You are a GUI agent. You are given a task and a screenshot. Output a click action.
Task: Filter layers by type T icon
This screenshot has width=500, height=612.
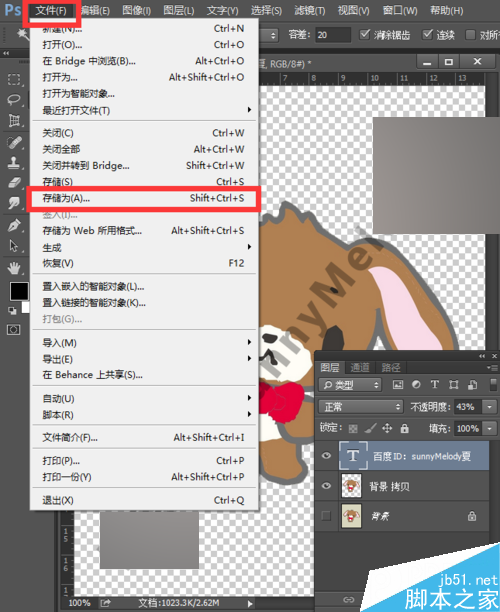[434, 385]
